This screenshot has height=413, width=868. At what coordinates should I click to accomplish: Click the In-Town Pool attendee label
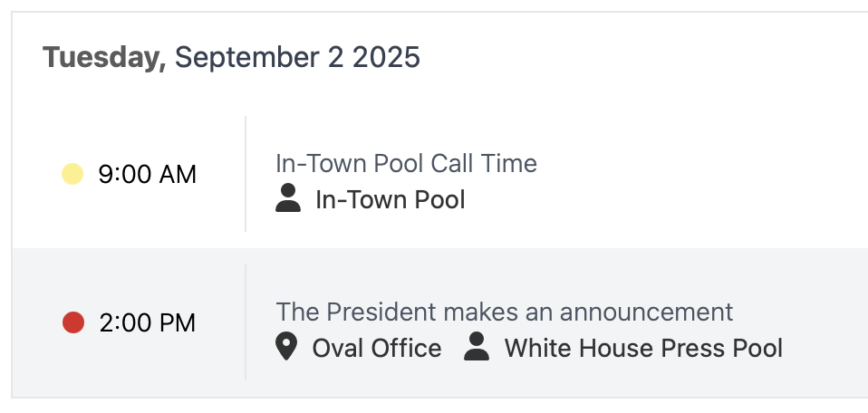click(391, 200)
